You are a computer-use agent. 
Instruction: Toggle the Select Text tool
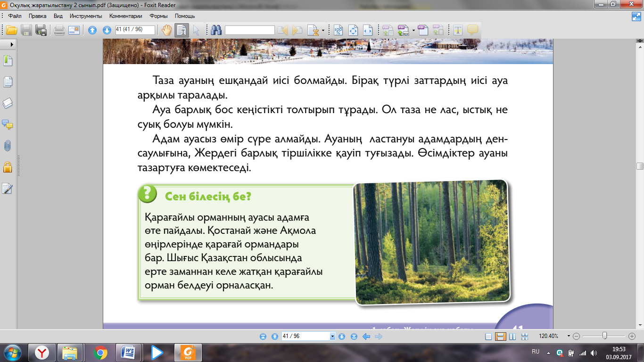click(182, 30)
